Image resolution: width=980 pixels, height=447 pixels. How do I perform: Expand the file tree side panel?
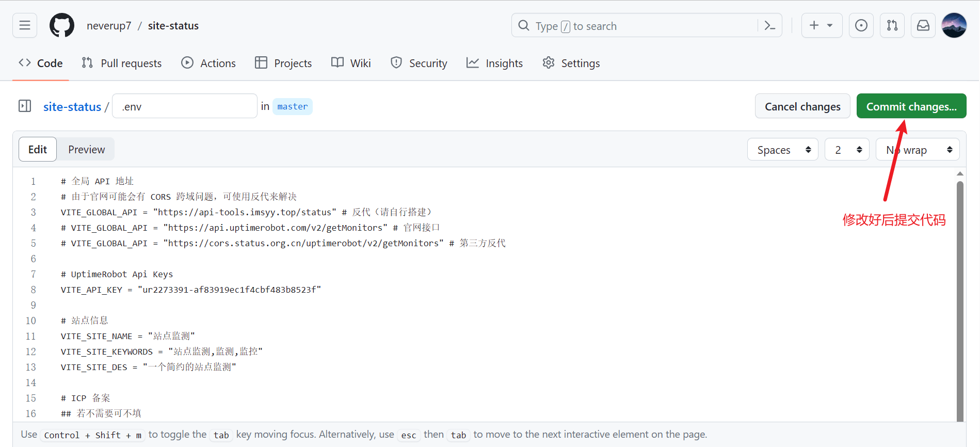click(x=25, y=106)
